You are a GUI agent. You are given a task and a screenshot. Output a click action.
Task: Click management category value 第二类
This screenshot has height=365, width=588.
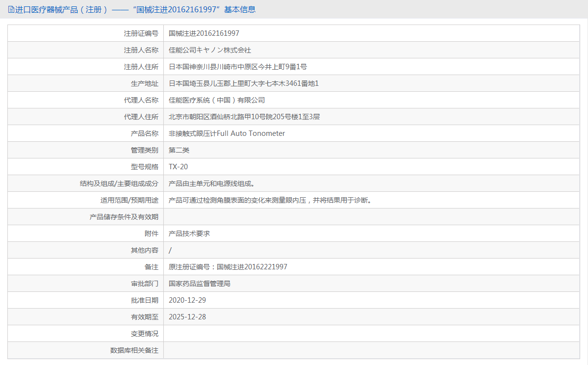tap(179, 151)
